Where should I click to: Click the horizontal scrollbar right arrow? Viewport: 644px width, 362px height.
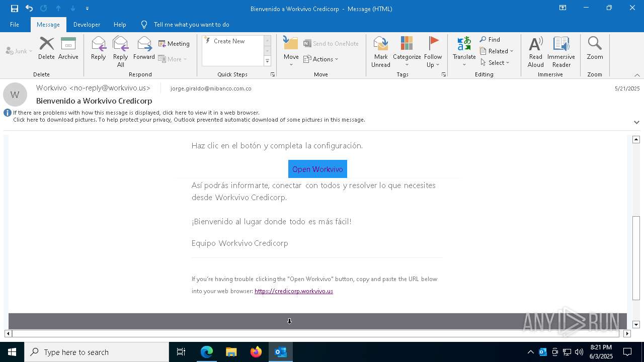[x=627, y=333]
